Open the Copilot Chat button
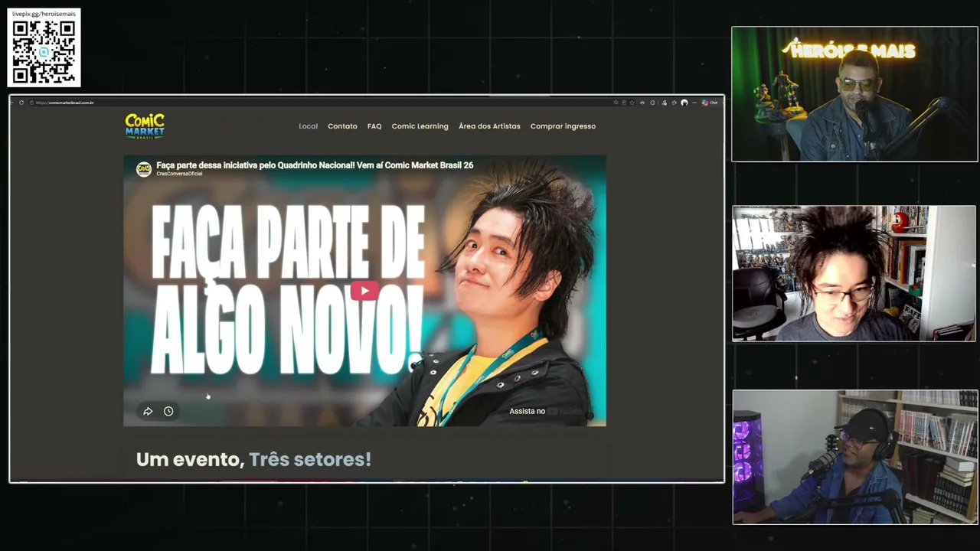 pyautogui.click(x=710, y=103)
